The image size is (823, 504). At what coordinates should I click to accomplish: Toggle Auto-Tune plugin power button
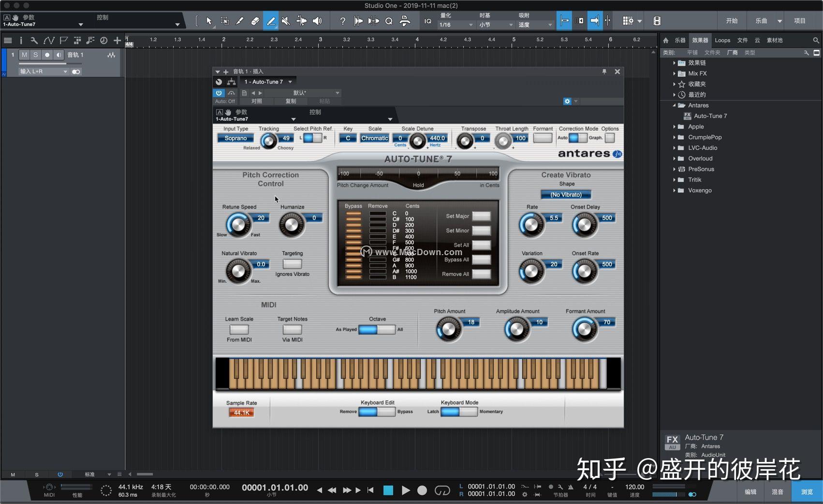click(219, 93)
